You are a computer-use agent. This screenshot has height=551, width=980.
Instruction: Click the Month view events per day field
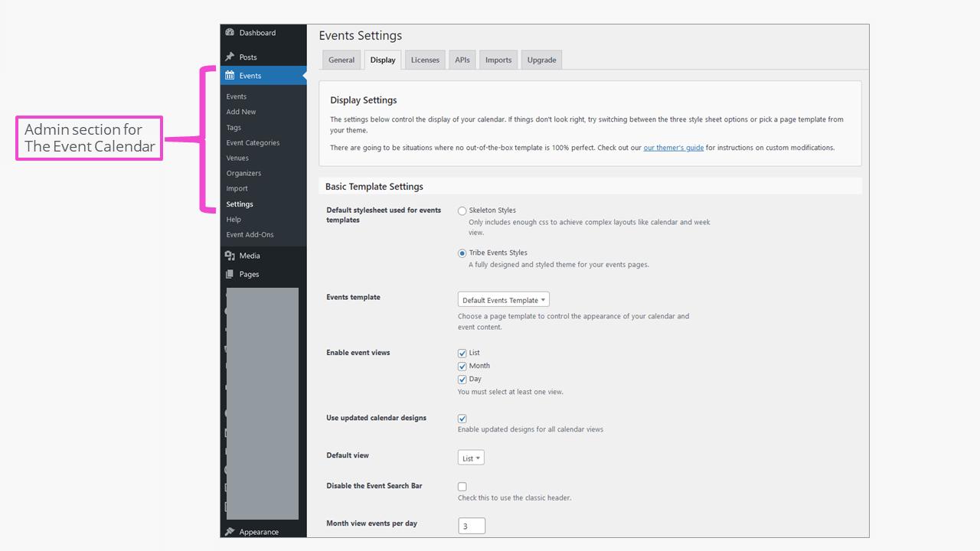(x=471, y=525)
